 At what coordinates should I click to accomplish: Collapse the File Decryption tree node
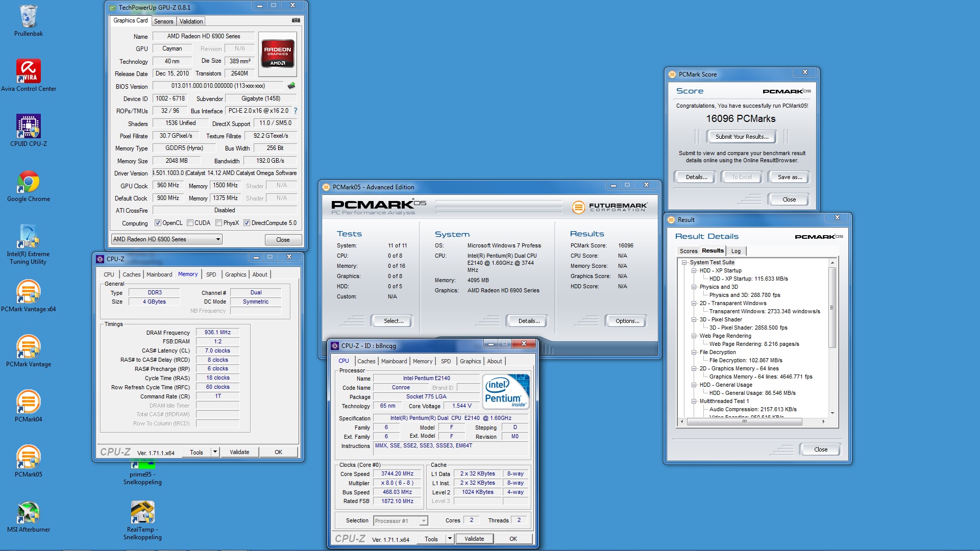(694, 353)
